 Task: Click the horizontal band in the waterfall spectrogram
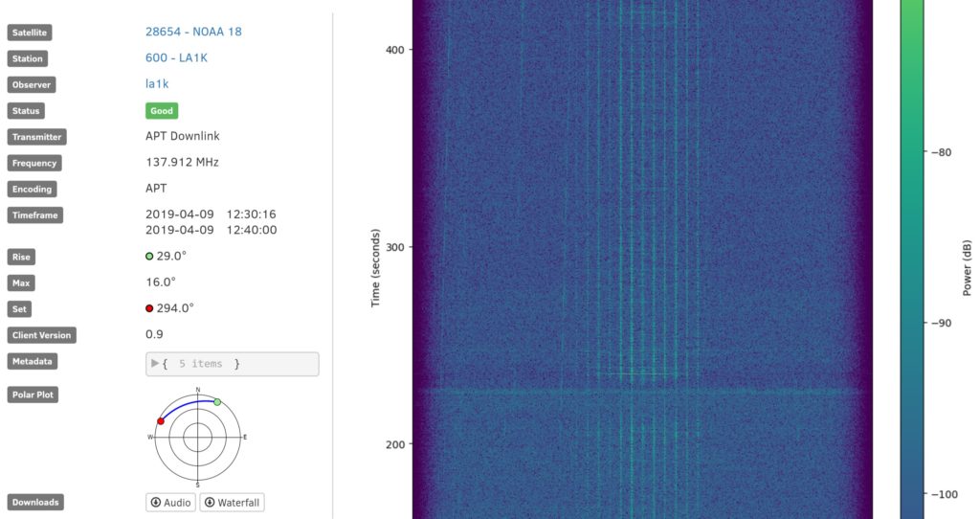tap(632, 391)
